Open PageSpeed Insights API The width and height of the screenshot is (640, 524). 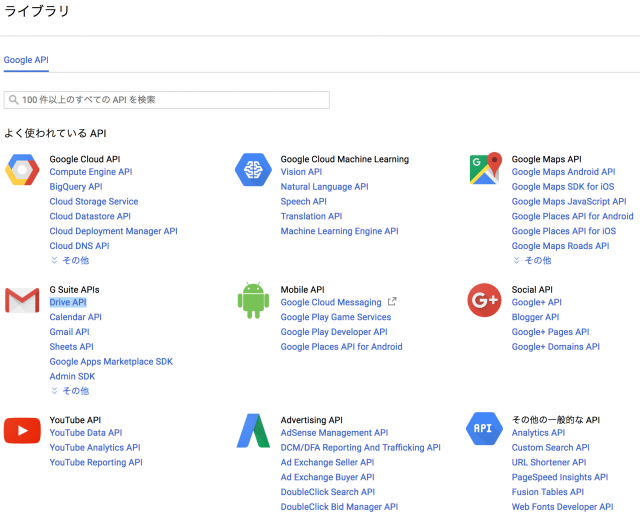(560, 477)
